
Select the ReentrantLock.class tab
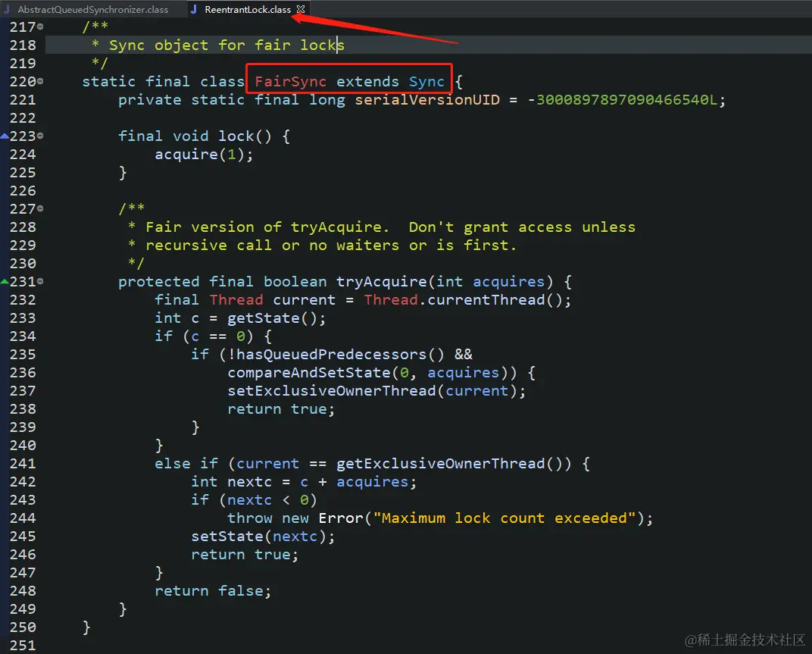(x=248, y=9)
